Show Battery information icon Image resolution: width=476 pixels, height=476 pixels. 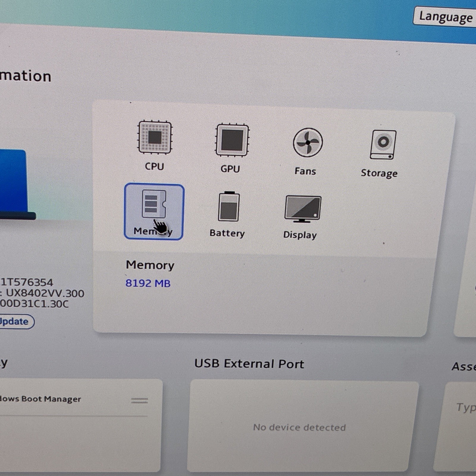pos(229,206)
